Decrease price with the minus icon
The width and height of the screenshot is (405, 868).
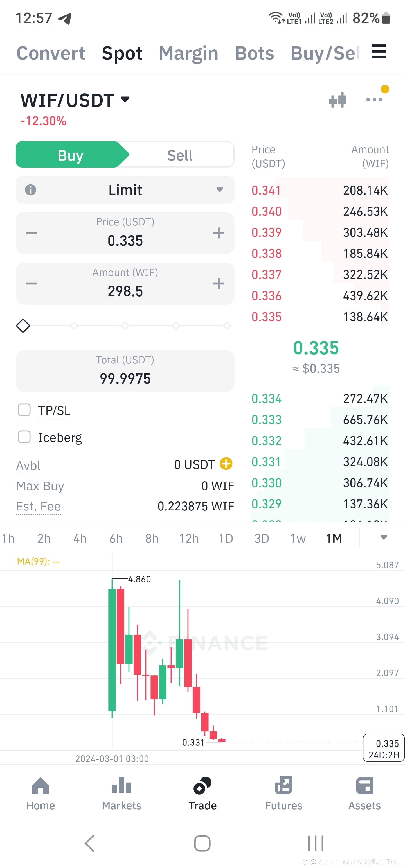[31, 233]
